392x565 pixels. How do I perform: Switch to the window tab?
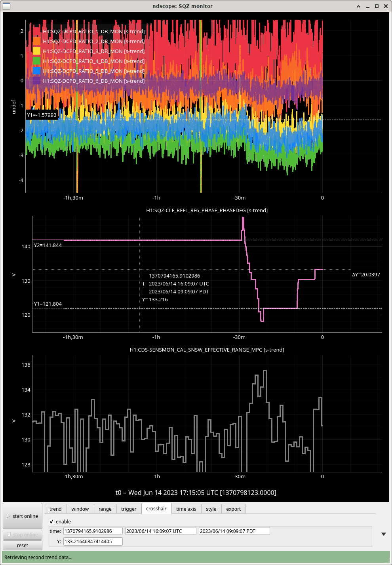coord(80,509)
